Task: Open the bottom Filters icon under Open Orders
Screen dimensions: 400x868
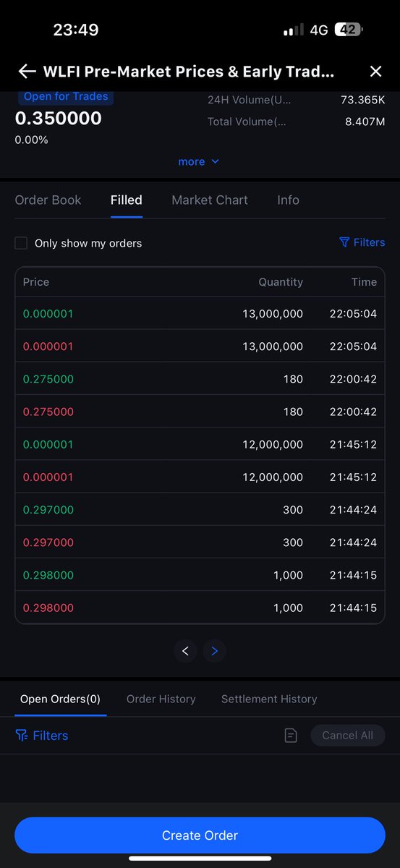Action: [22, 736]
